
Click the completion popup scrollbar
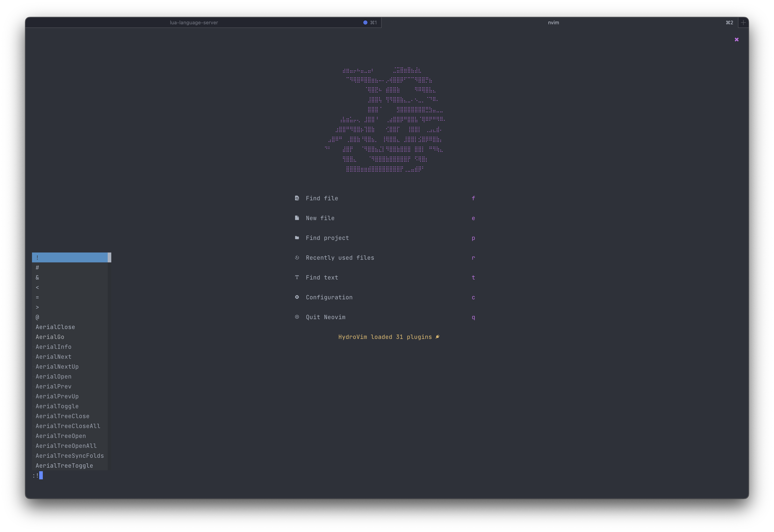(x=110, y=257)
